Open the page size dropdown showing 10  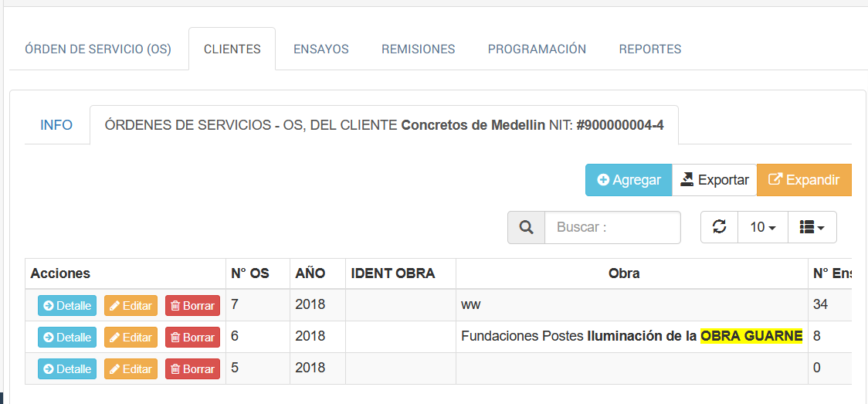tap(762, 227)
